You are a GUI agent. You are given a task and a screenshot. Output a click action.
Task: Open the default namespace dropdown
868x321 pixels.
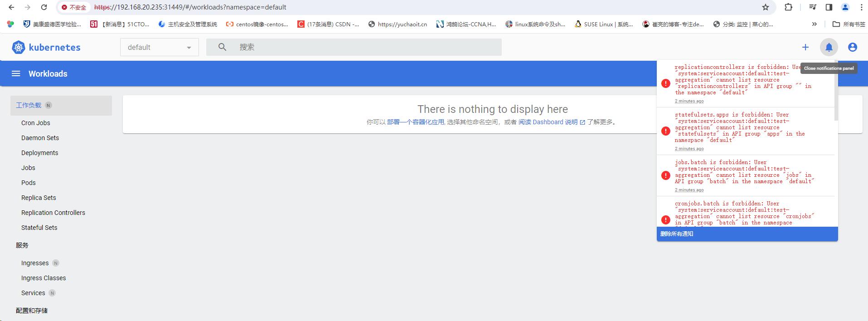click(160, 47)
